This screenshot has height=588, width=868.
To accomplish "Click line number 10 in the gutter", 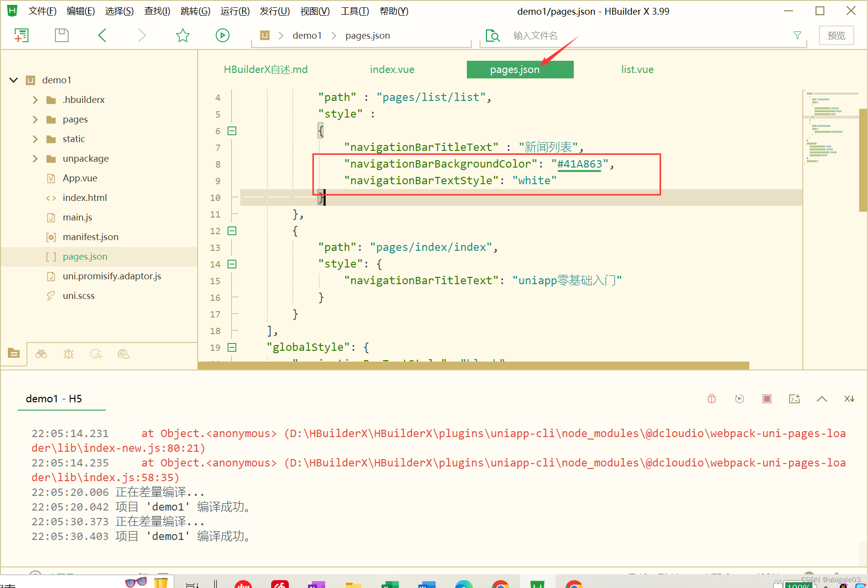I will 215,197.
